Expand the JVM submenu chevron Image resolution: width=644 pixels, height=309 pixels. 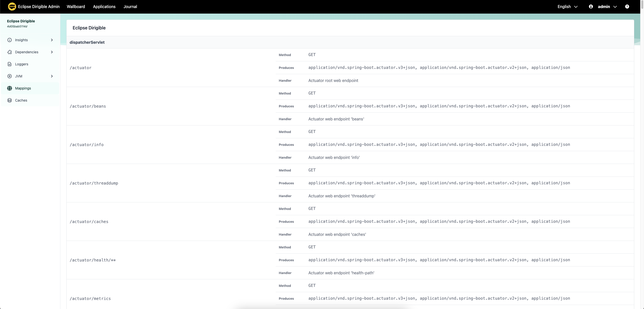coord(52,76)
